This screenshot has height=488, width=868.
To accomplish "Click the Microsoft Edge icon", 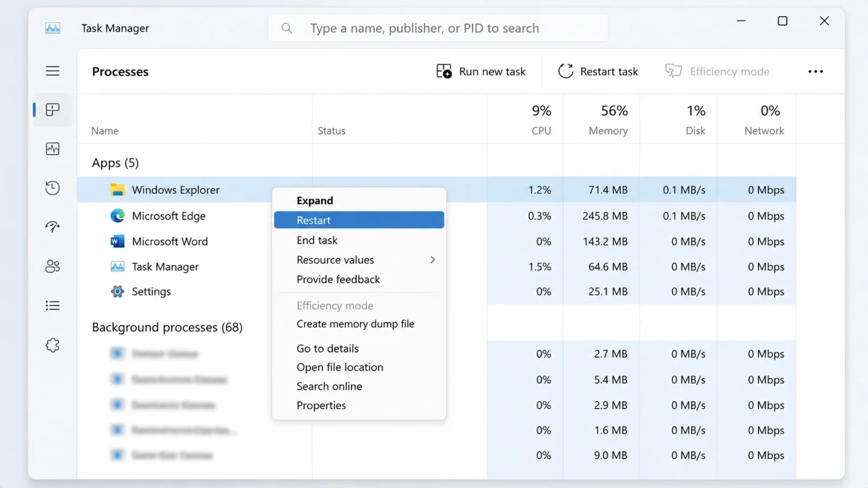I will click(118, 215).
